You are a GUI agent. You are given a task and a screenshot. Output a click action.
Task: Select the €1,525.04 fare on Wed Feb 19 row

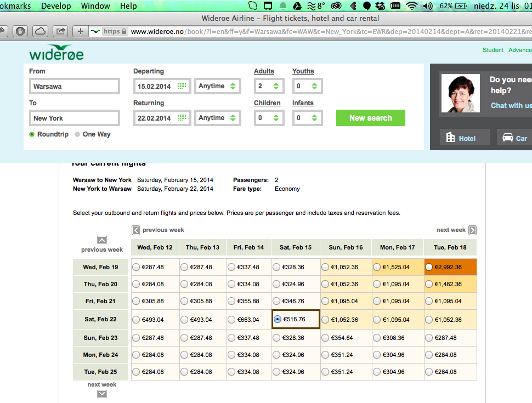(x=377, y=267)
